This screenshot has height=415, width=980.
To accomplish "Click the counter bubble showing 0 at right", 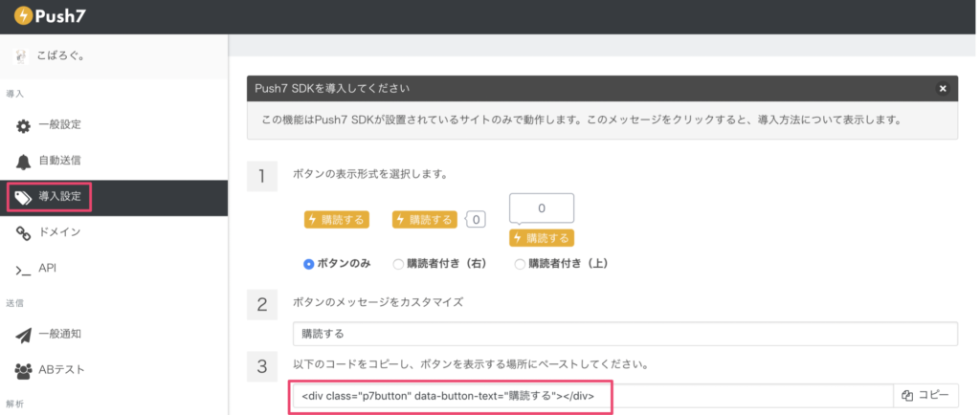I will point(477,220).
